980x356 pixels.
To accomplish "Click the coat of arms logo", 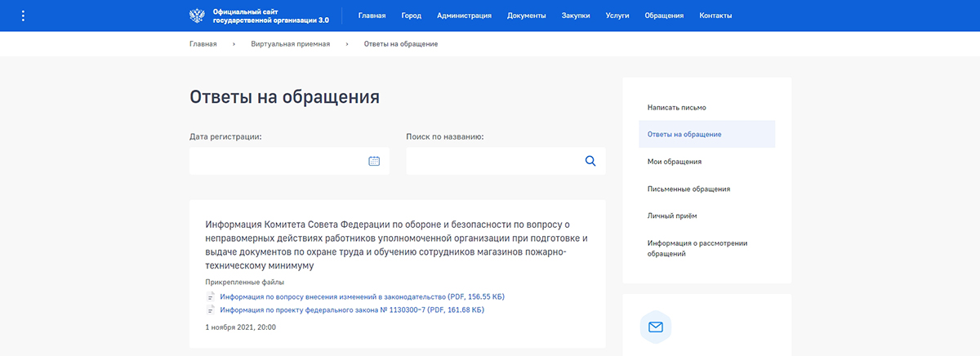I will [x=197, y=16].
